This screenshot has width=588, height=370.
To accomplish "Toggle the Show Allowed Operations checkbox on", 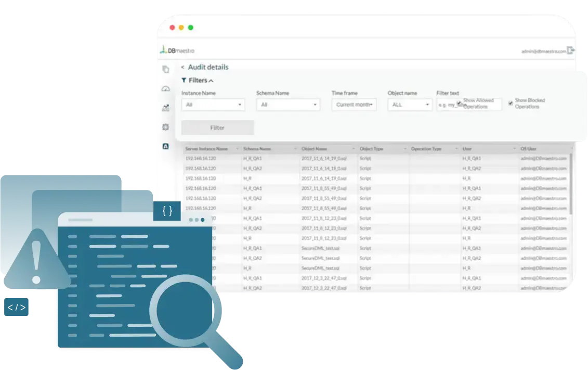I will tap(459, 104).
